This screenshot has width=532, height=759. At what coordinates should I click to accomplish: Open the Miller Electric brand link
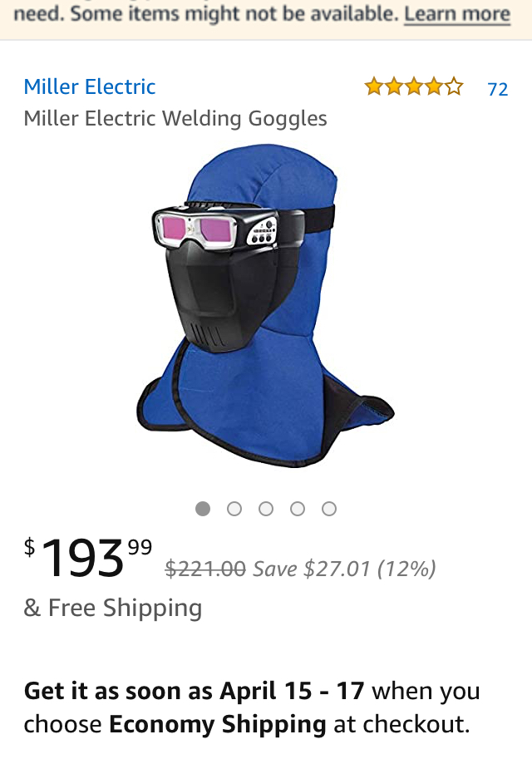[90, 87]
